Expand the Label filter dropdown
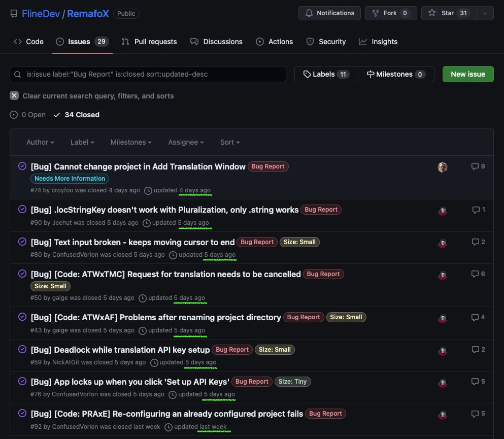 point(82,142)
